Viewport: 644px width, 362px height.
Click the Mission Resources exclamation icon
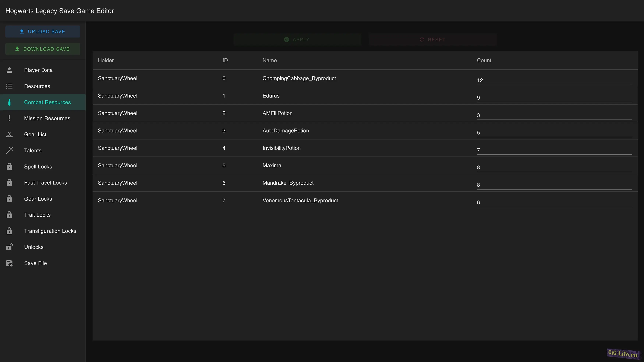(9, 118)
